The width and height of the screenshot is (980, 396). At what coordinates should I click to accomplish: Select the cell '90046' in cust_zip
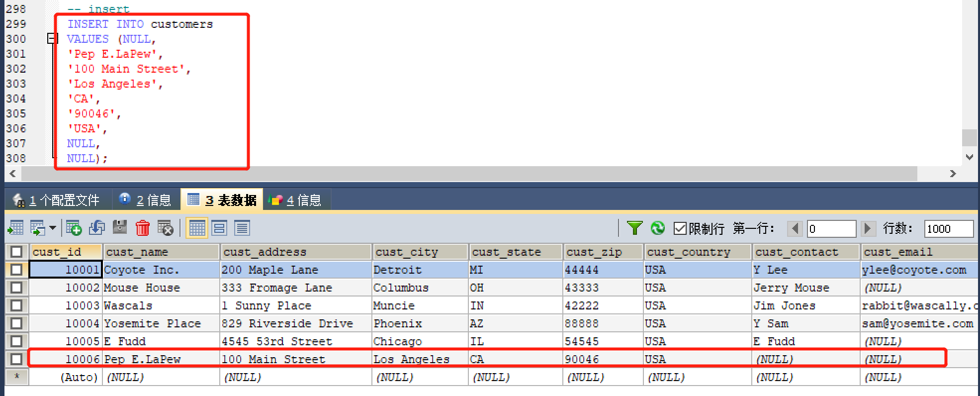tap(604, 359)
